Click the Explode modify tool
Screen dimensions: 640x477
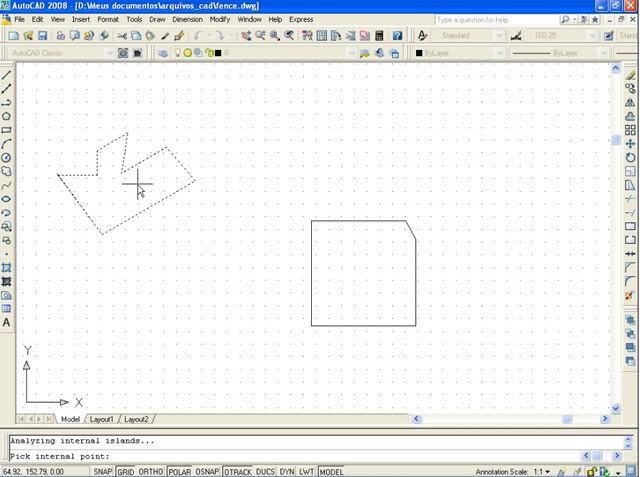[630, 295]
